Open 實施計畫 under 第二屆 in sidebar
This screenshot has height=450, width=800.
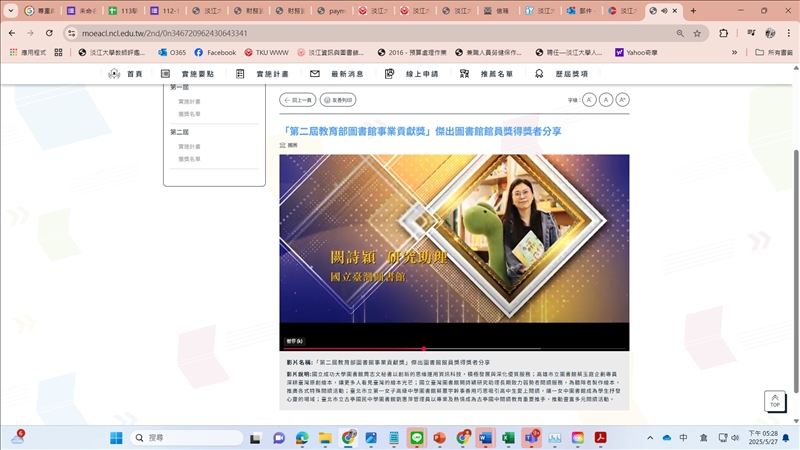[189, 147]
